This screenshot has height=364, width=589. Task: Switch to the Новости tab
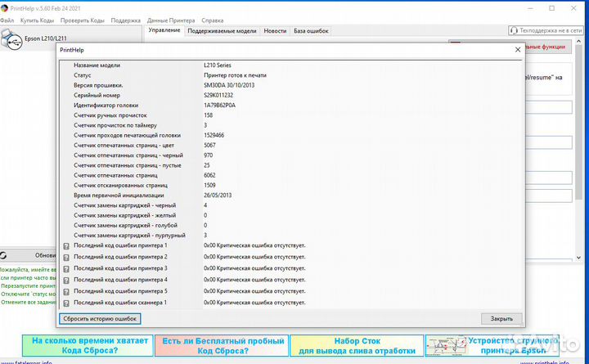tap(275, 31)
